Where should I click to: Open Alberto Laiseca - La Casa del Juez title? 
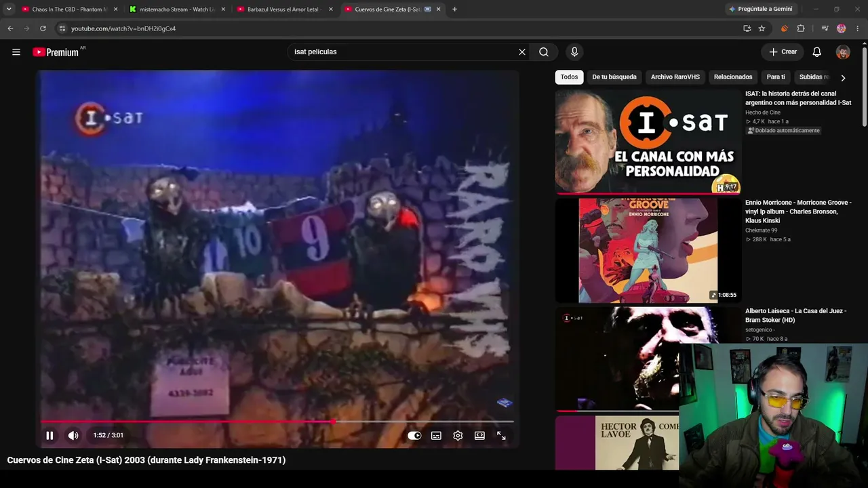click(795, 315)
